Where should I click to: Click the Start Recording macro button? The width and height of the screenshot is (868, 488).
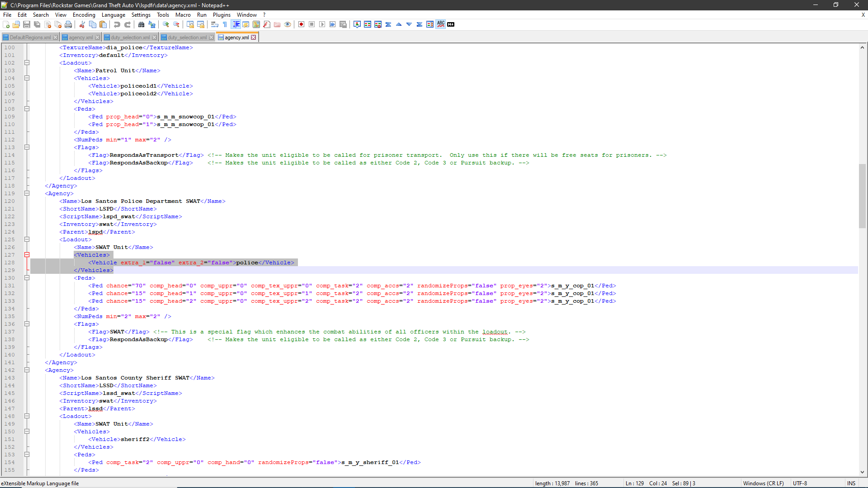[302, 24]
